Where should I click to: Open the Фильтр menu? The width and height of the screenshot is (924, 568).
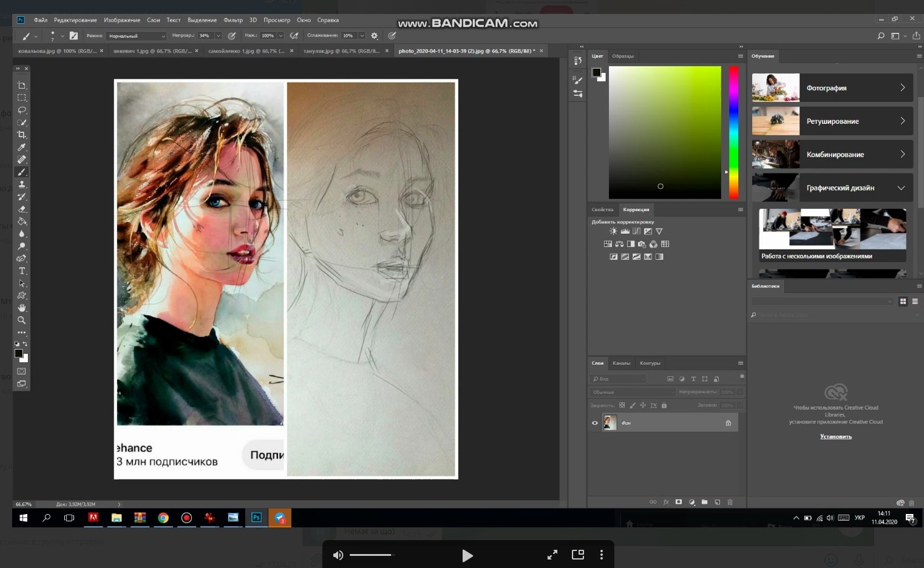click(233, 20)
